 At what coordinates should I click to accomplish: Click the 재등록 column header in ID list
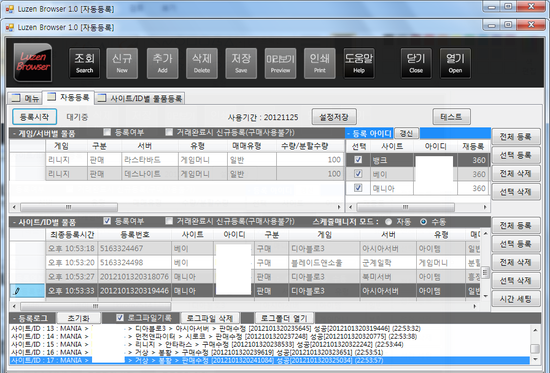[473, 146]
